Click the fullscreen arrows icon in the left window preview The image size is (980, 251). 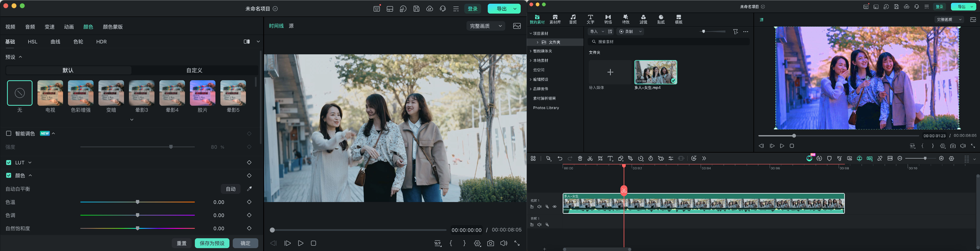pyautogui.click(x=517, y=243)
